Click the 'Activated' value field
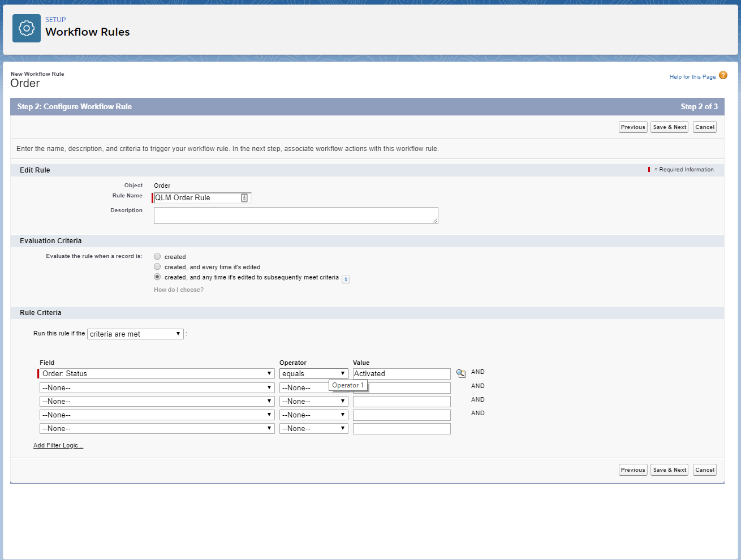The height and width of the screenshot is (560, 741). point(402,374)
